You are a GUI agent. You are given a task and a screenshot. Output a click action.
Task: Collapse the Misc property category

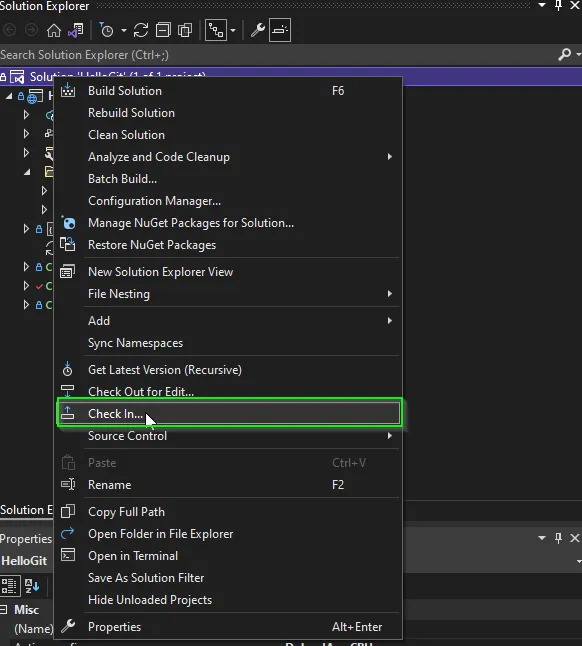pos(4,609)
